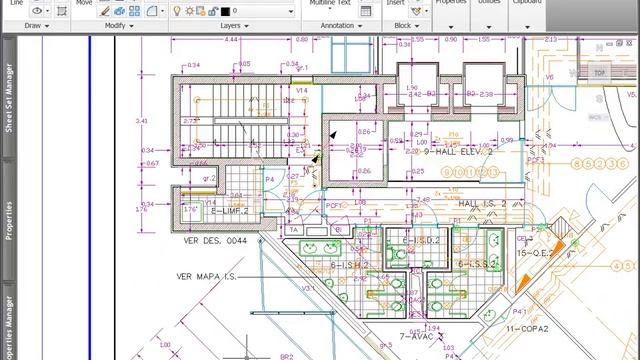Viewport: 640px width, 360px height.
Task: Expand the Modify panel
Action: pyautogui.click(x=119, y=26)
